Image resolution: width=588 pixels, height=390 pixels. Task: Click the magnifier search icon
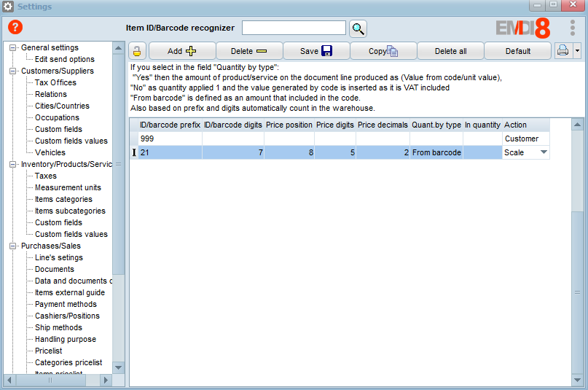point(358,28)
